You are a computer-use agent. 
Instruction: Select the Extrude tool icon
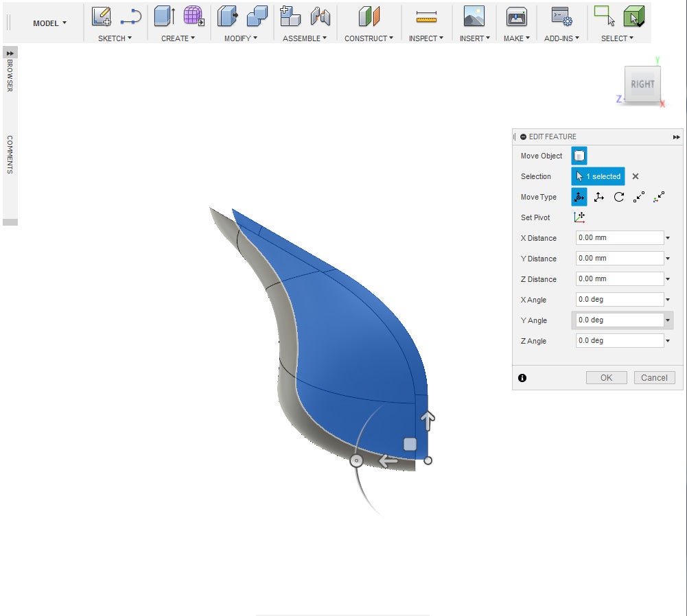pyautogui.click(x=164, y=16)
